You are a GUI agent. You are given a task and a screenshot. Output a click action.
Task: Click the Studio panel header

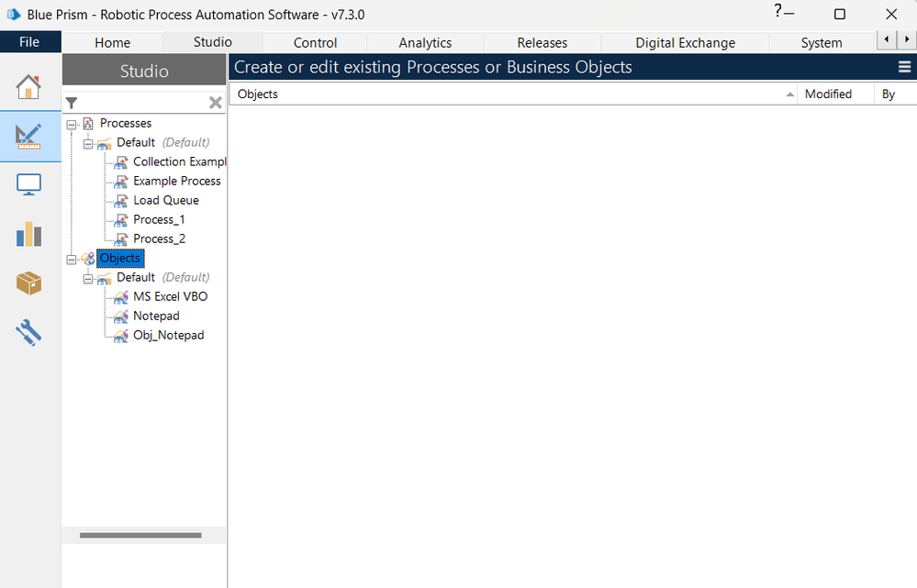pyautogui.click(x=144, y=71)
